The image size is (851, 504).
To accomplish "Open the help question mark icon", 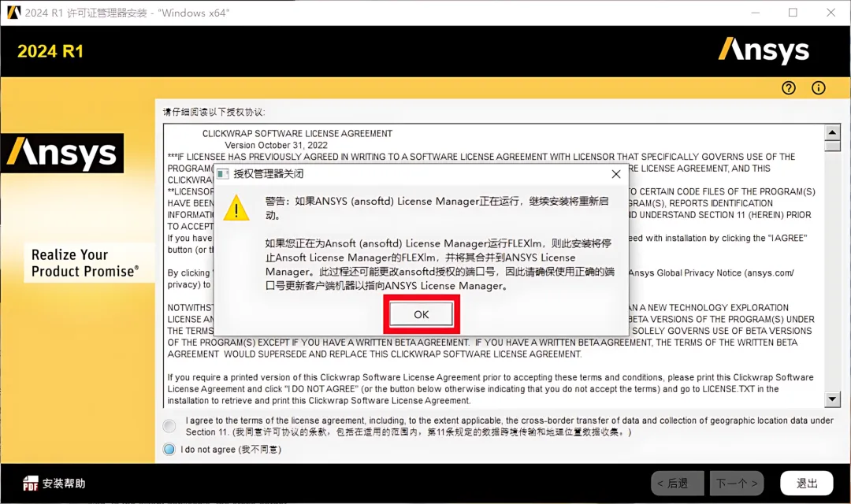I will (x=789, y=88).
